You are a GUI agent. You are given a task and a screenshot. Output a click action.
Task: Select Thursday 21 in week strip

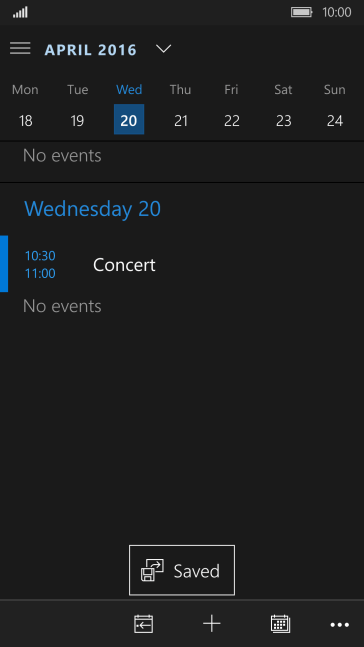click(x=181, y=120)
